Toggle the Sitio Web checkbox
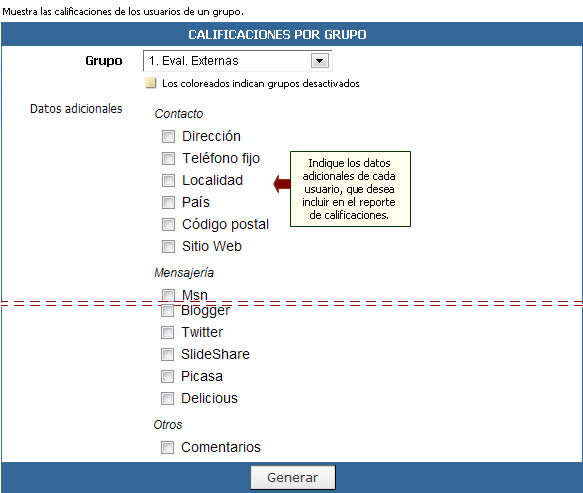This screenshot has height=493, width=583. click(168, 246)
